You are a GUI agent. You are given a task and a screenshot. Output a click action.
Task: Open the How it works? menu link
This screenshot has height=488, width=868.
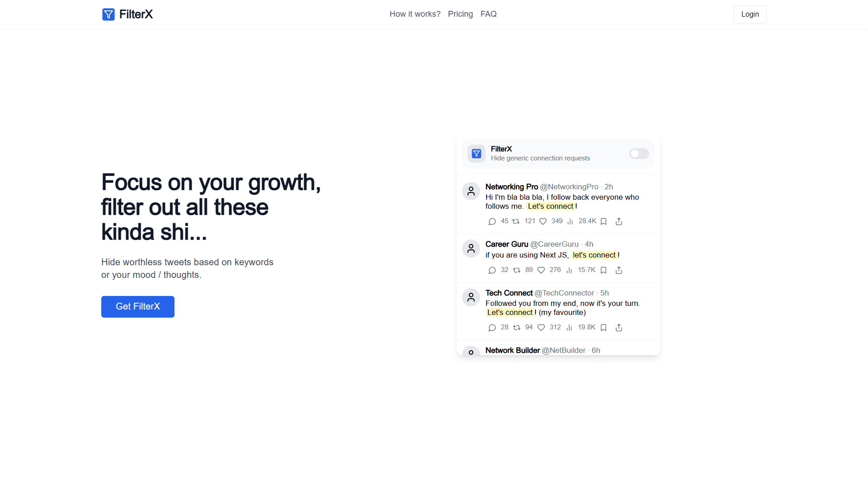(x=415, y=14)
